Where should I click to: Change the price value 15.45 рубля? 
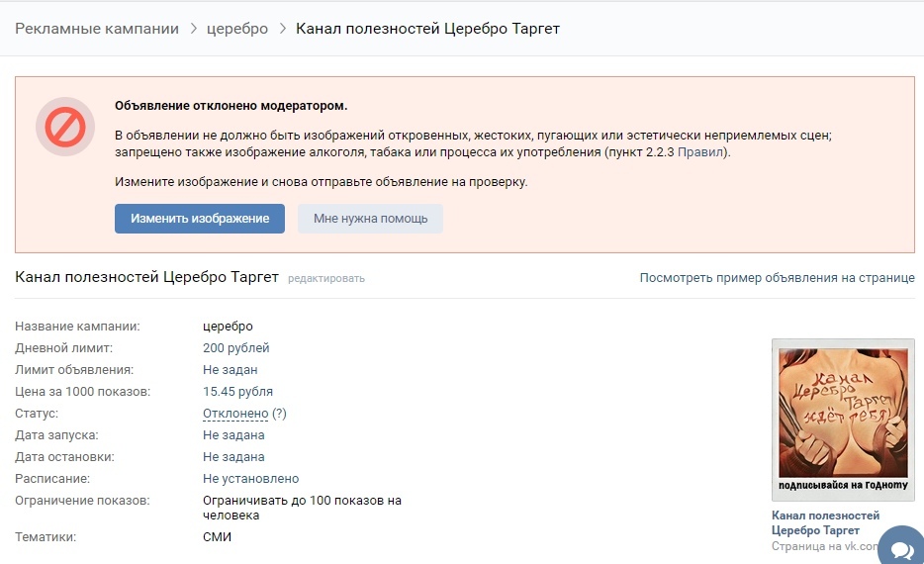pos(237,392)
